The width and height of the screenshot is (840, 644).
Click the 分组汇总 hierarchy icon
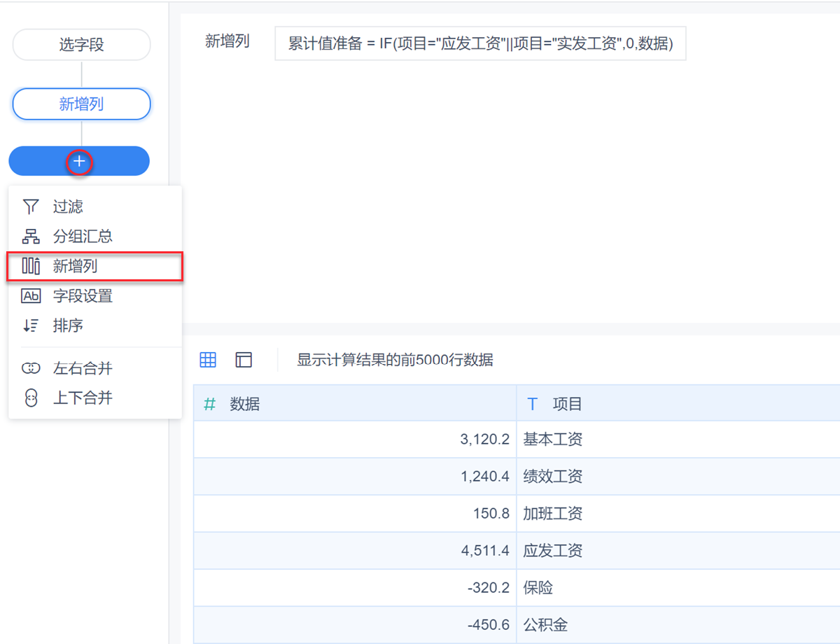click(x=31, y=237)
